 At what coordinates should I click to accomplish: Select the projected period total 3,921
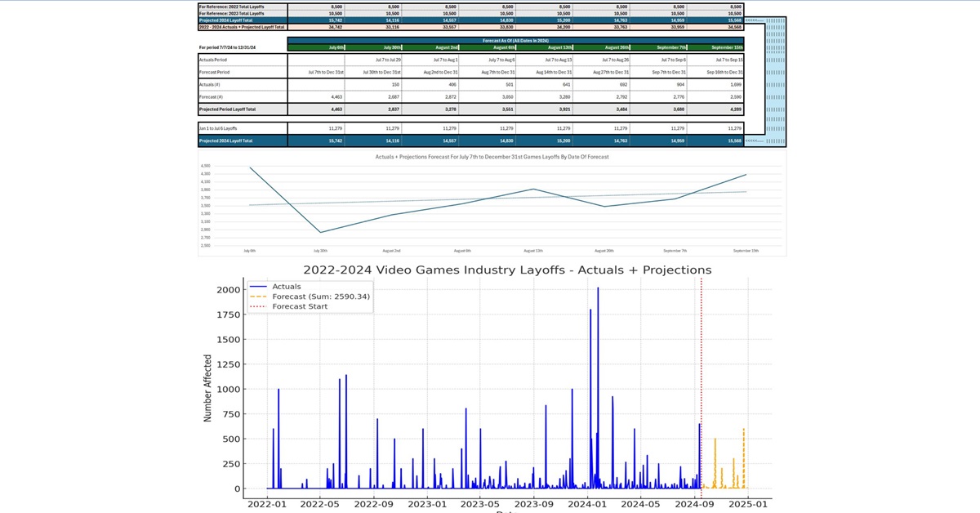click(x=564, y=109)
